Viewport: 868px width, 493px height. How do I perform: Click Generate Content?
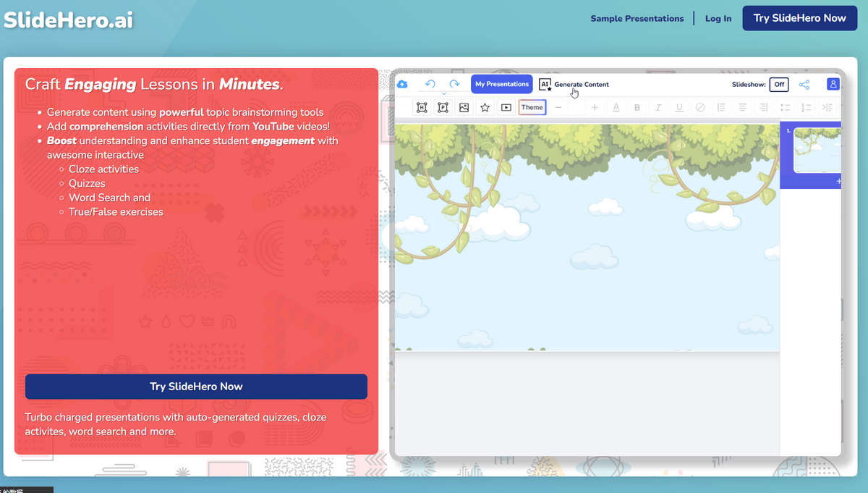click(574, 84)
